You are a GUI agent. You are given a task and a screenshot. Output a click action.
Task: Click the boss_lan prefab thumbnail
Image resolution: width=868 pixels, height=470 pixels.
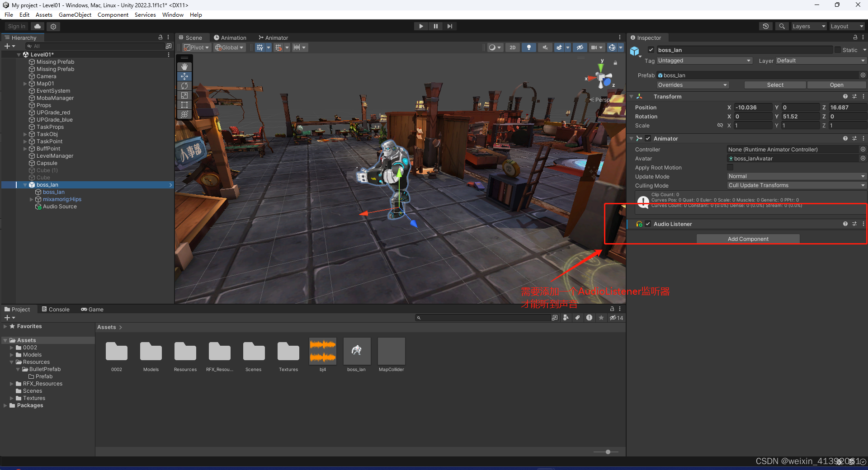point(357,351)
